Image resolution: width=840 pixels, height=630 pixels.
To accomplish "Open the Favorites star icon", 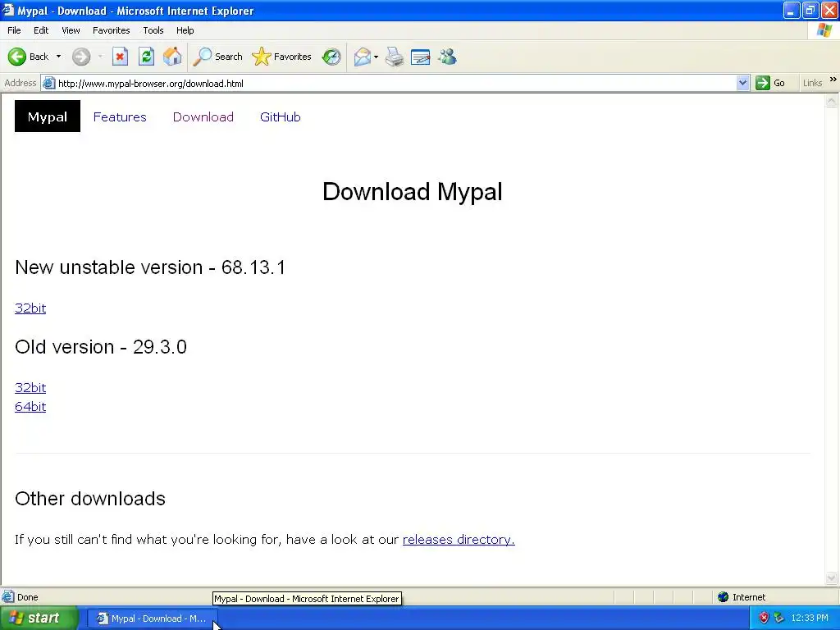I will 262,57.
